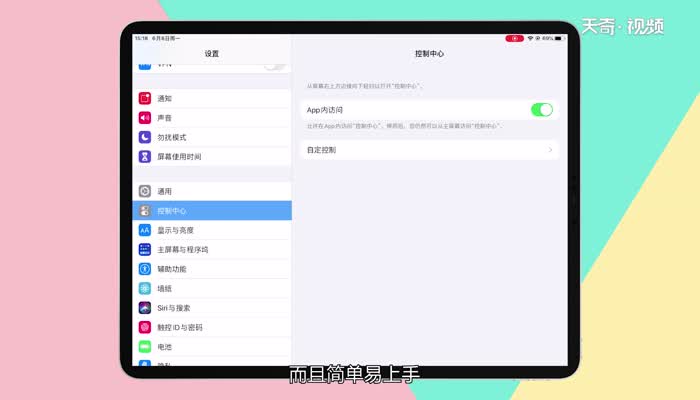Open 辅助功能 settings
The width and height of the screenshot is (700, 400).
(212, 269)
